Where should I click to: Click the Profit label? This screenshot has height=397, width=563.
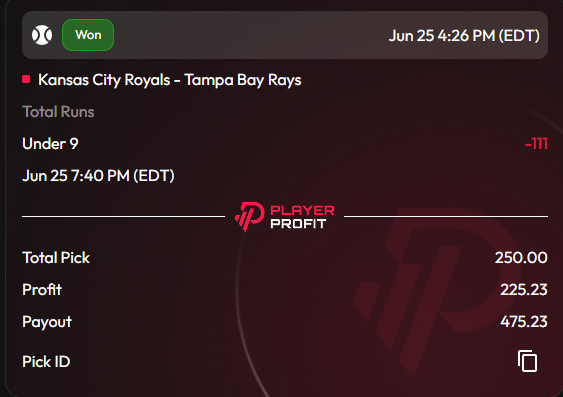pos(42,290)
